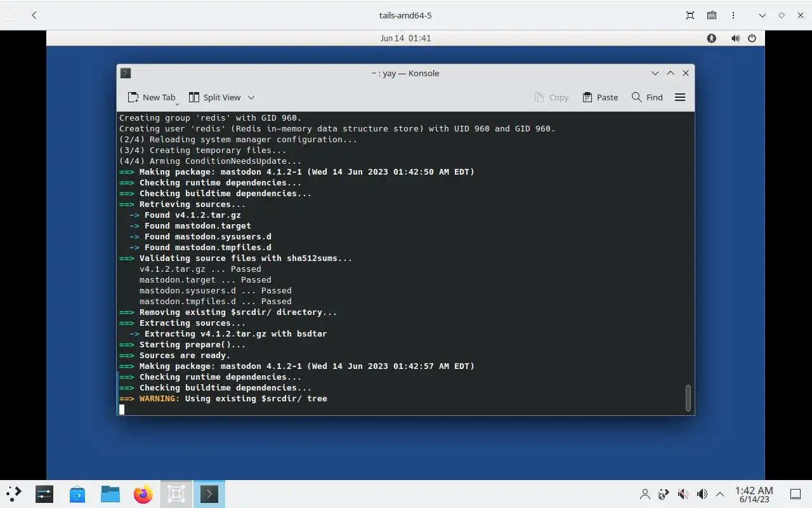Click '(4/4) Arming ConditionNeedsUpdate...' line
812x508 pixels.
pyautogui.click(x=211, y=161)
